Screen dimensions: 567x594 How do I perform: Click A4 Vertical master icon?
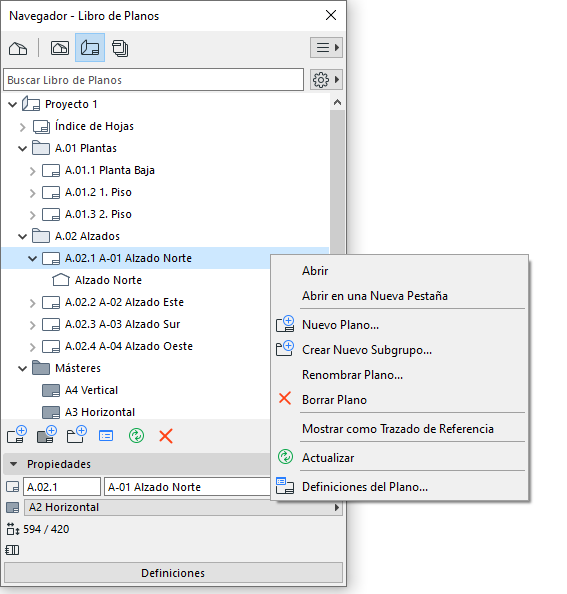(x=51, y=390)
